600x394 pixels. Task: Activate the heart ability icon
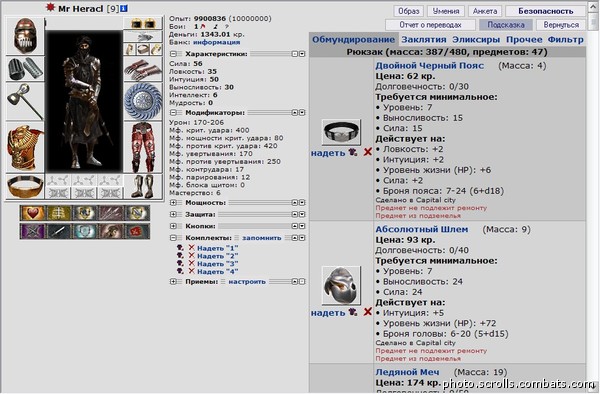click(33, 213)
